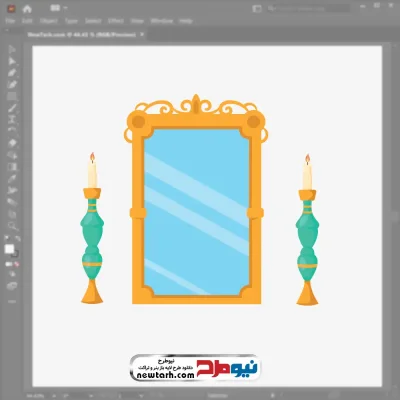Screen dimensions: 400x400
Task: Select the Selection tool arrow
Action: point(12,50)
